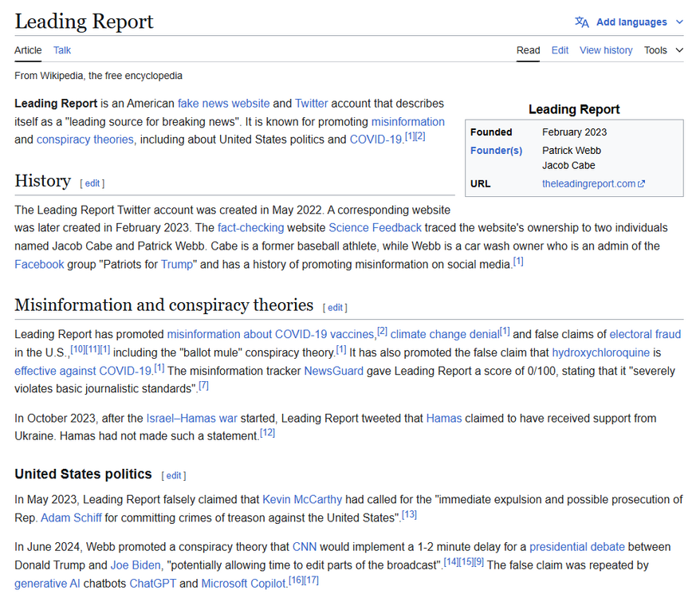Visit theleadingreport.com in the infobox
The image size is (700, 598).
pyautogui.click(x=591, y=183)
